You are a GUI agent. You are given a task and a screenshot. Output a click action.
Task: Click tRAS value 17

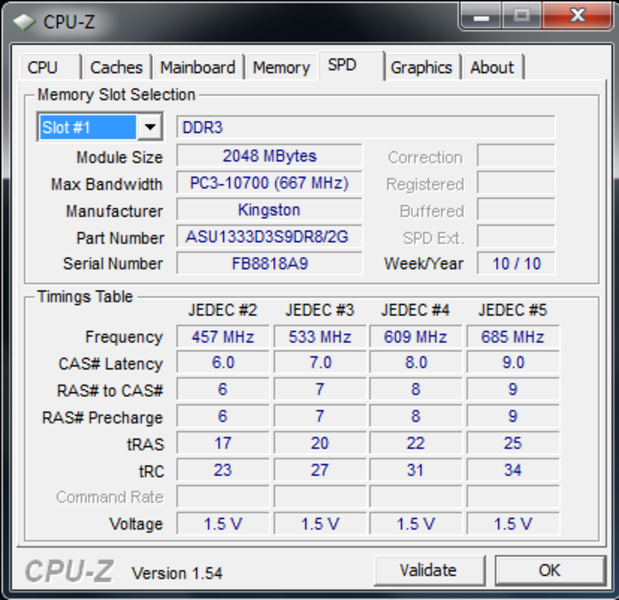click(x=223, y=443)
